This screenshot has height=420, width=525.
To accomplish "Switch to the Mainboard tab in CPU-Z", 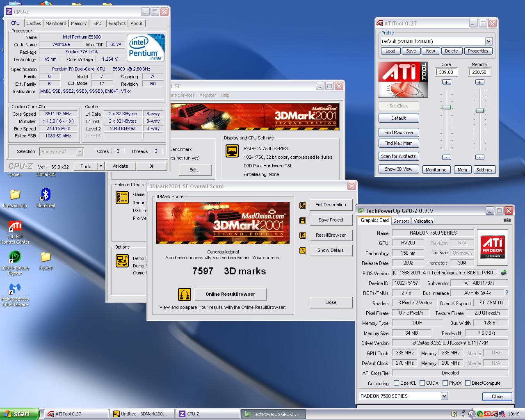I will pyautogui.click(x=56, y=23).
